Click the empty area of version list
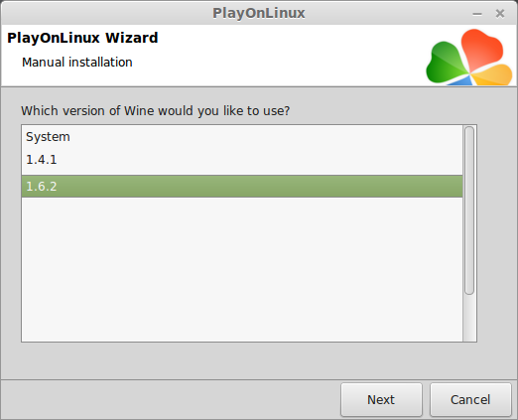 242,269
